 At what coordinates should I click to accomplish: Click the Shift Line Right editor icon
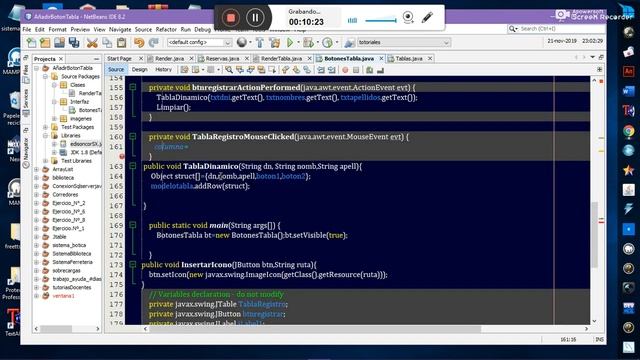(x=331, y=70)
